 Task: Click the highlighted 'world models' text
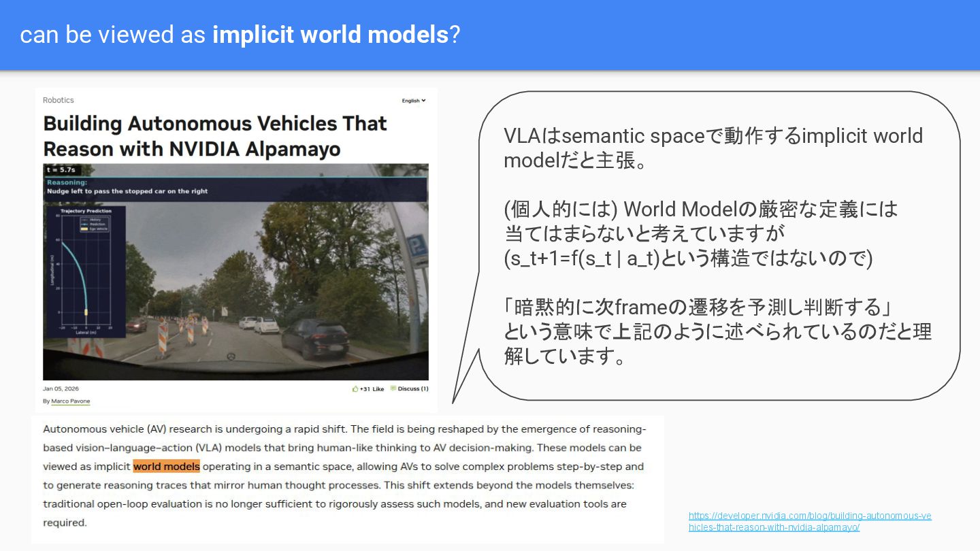(167, 467)
